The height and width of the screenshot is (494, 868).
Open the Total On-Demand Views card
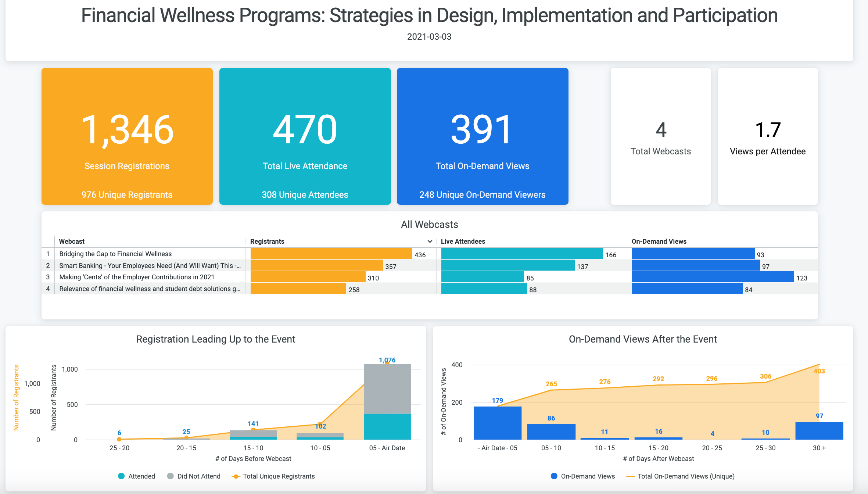point(482,137)
